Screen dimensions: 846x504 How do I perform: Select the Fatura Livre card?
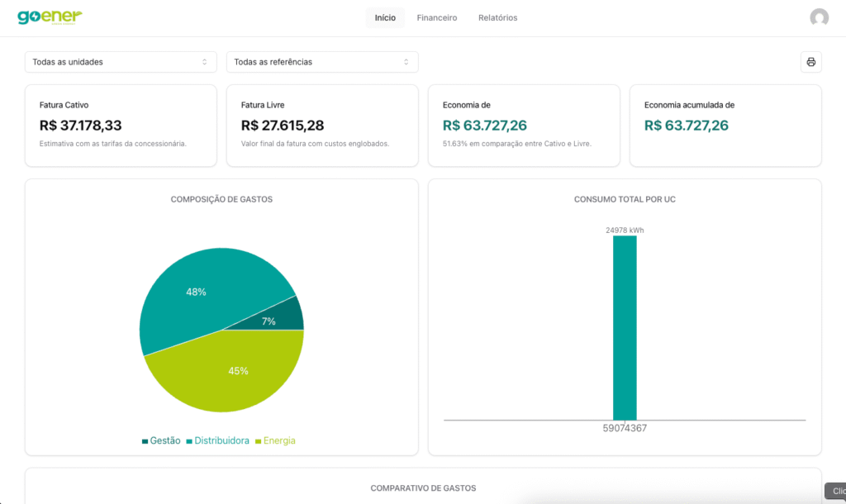pyautogui.click(x=322, y=126)
